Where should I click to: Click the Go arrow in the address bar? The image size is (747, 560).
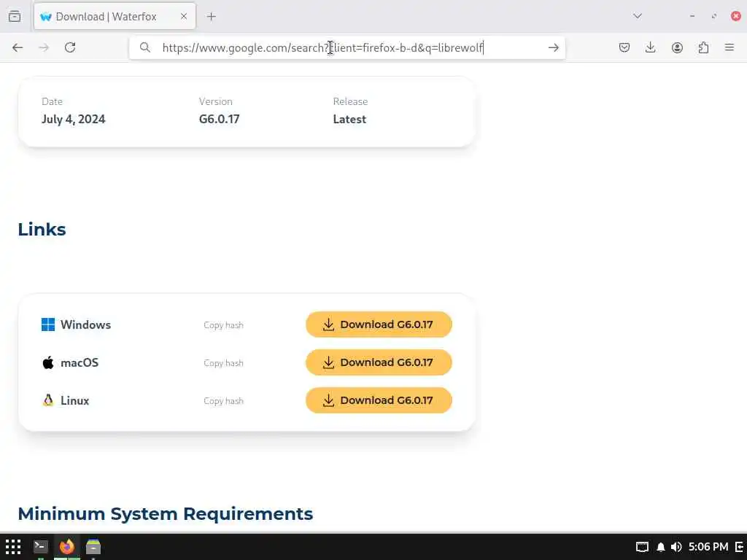pos(553,47)
